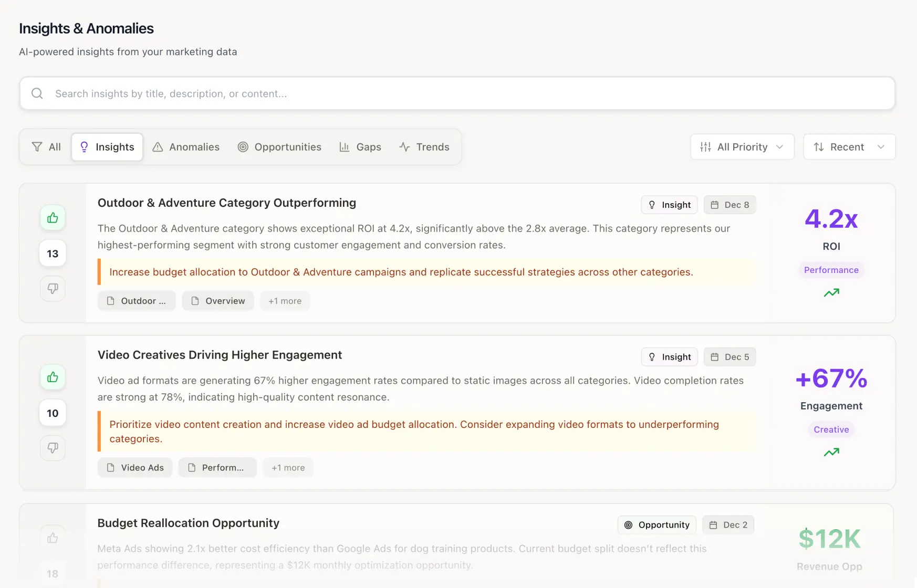Click the target icon on Opportunities tab
This screenshot has width=917, height=588.
point(243,147)
